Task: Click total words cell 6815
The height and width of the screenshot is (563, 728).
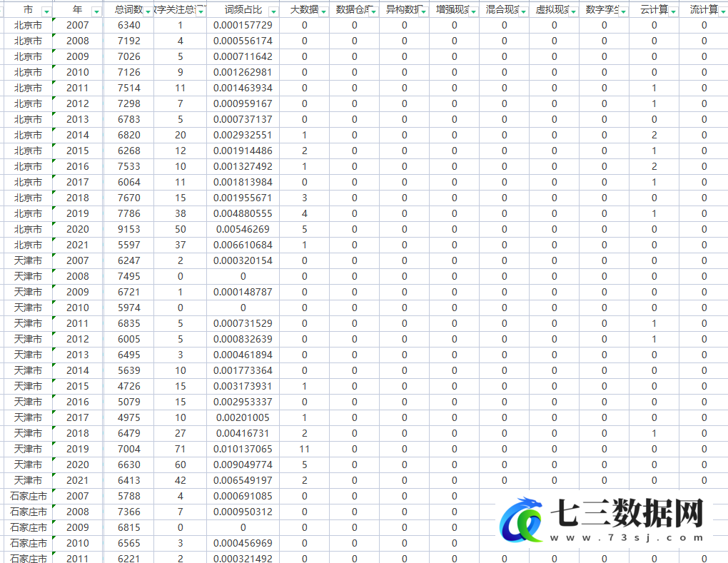Action: tap(128, 528)
